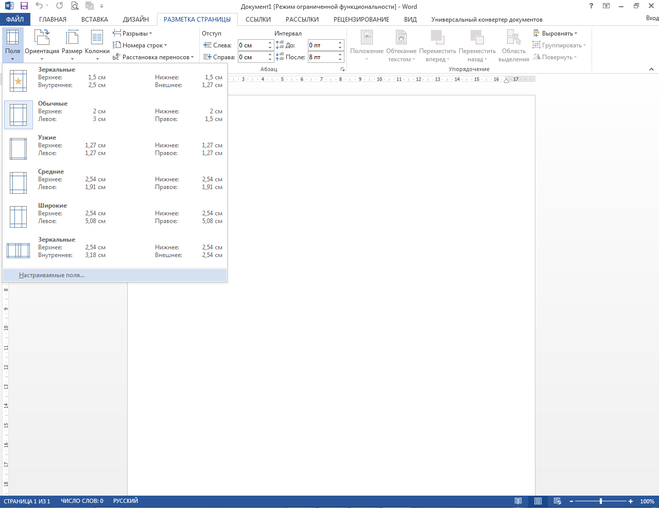Image resolution: width=659 pixels, height=508 pixels.
Task: Switch to the РЕЦЕНЗИРОВАНИЕ tab
Action: pyautogui.click(x=361, y=19)
